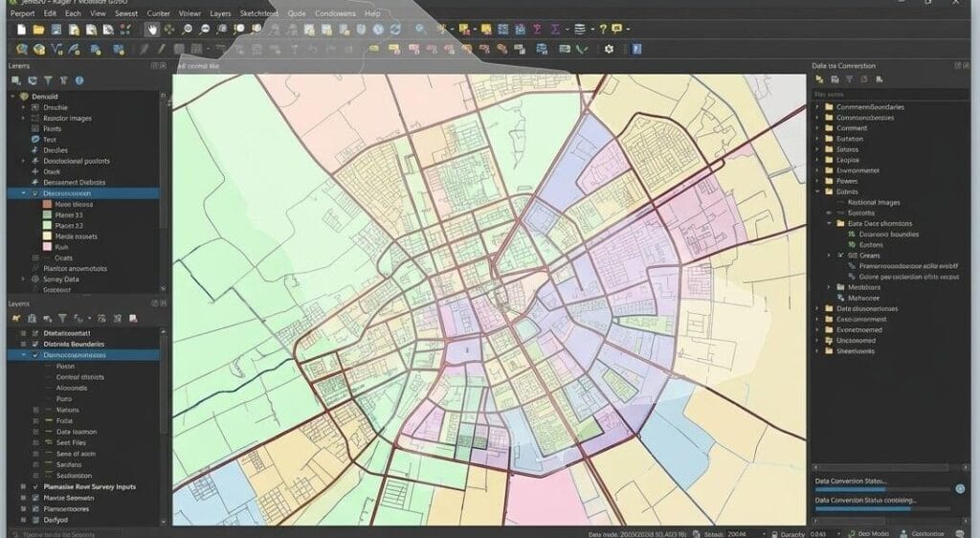Click the scale field in the status bar
The image size is (980, 538).
pyautogui.click(x=745, y=533)
